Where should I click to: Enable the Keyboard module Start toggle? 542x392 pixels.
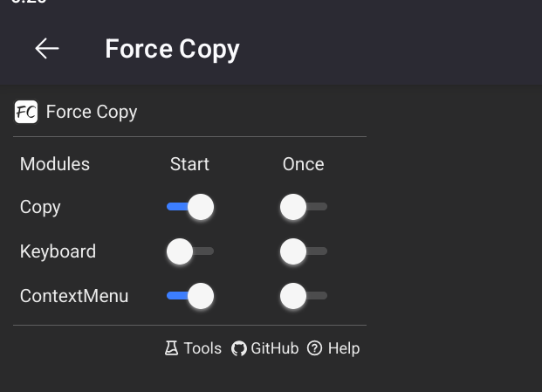click(190, 251)
